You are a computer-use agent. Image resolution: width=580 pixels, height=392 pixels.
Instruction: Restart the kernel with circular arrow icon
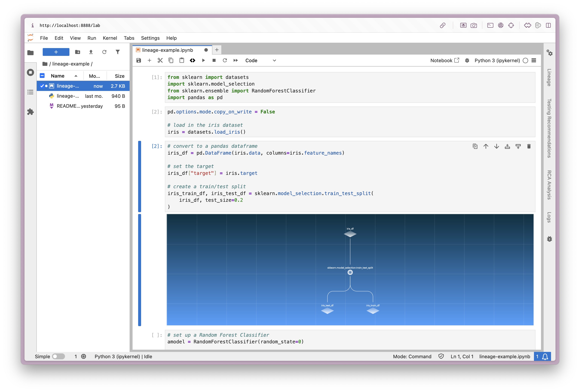pos(225,60)
